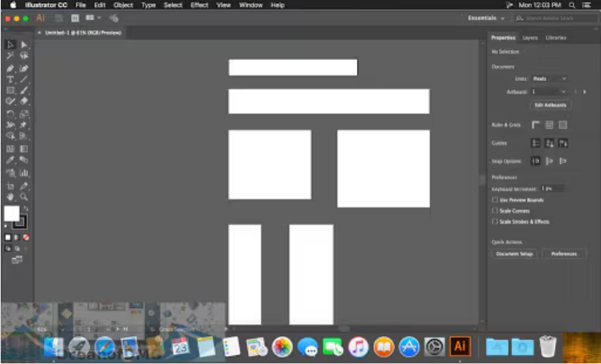The width and height of the screenshot is (601, 364).
Task: Toggle Smart Guides icon
Action: click(x=563, y=143)
